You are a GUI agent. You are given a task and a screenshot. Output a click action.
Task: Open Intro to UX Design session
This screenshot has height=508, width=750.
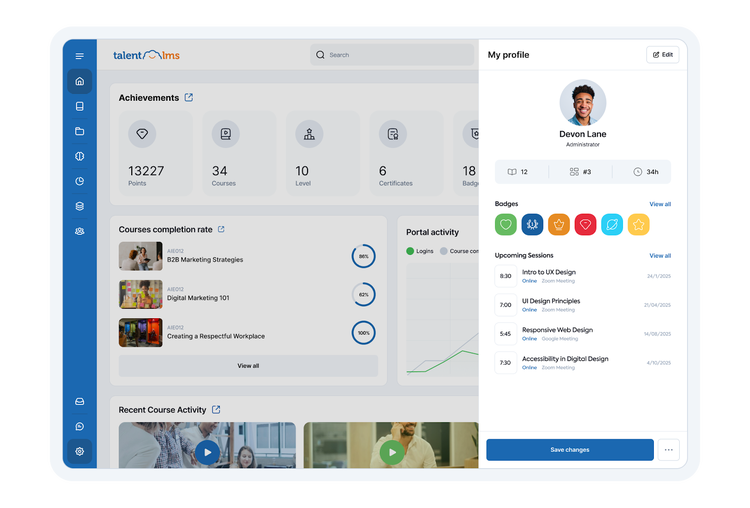(x=583, y=276)
